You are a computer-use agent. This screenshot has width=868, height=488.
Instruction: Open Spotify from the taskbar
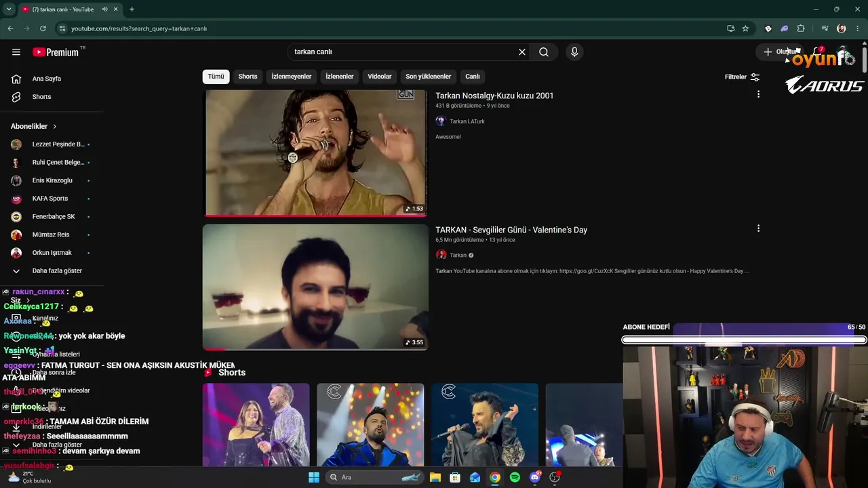515,477
